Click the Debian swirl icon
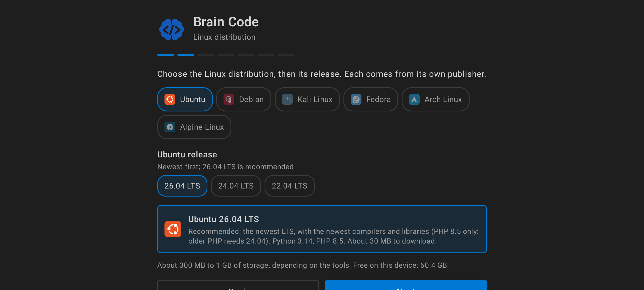Image resolution: width=644 pixels, height=290 pixels. 229,99
